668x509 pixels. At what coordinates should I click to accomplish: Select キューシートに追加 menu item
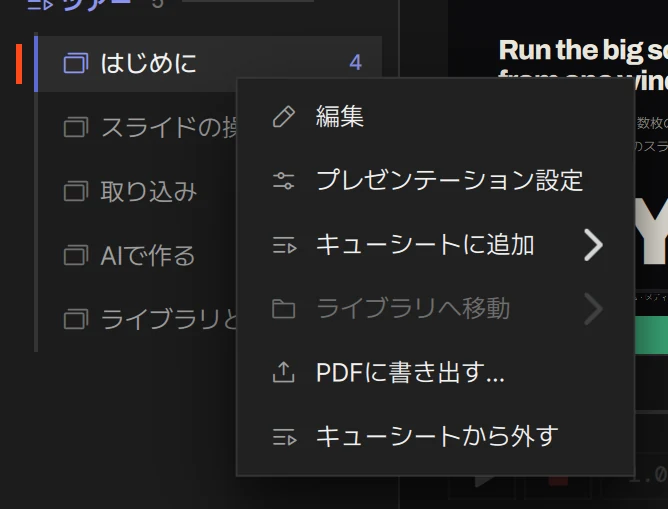[435, 244]
